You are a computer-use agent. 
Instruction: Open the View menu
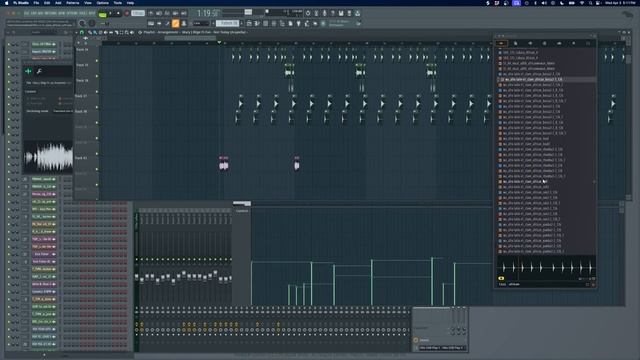click(88, 2)
